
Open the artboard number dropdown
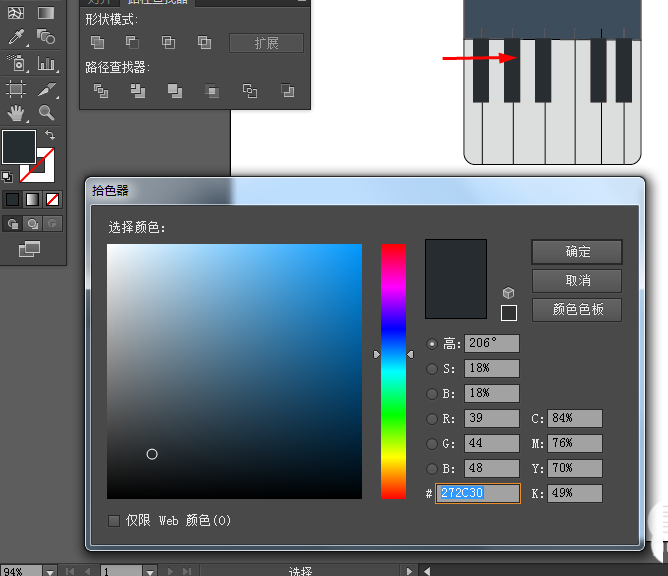[x=150, y=571]
